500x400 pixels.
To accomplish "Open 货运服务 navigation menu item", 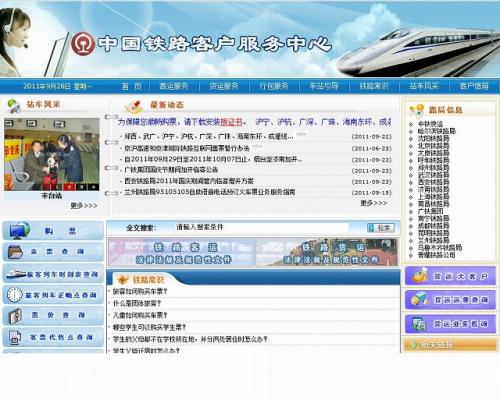I will pyautogui.click(x=224, y=86).
